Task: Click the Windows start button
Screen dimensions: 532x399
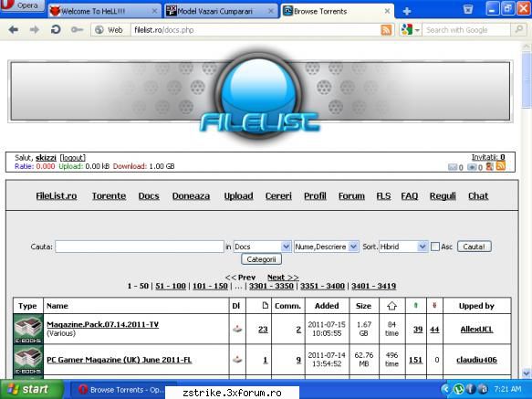Action: coord(32,389)
